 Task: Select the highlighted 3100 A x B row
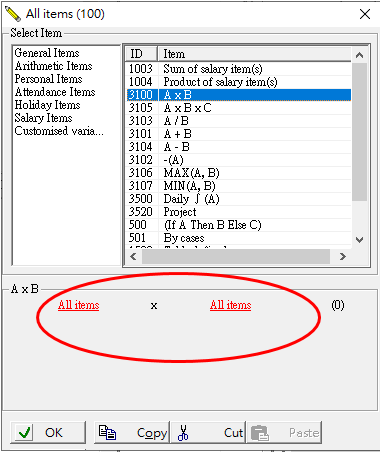(x=239, y=95)
